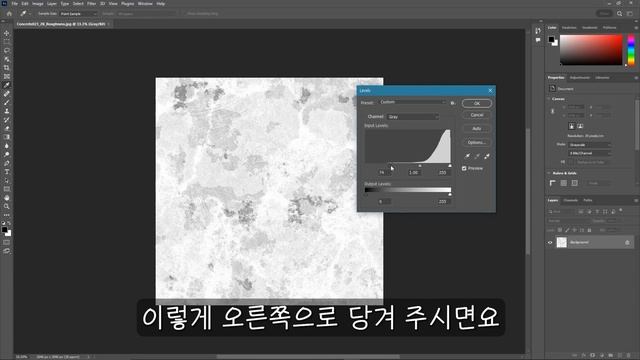Click the Home icon in options bar

pos(9,13)
